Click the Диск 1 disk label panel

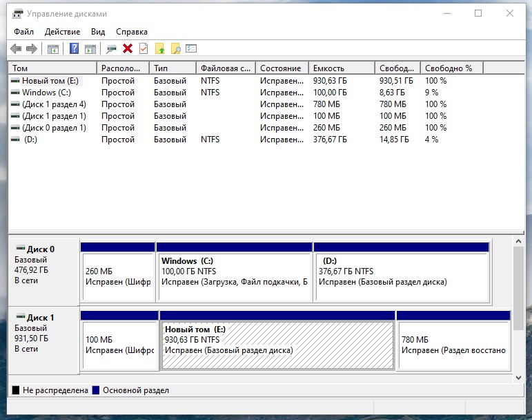pos(43,341)
